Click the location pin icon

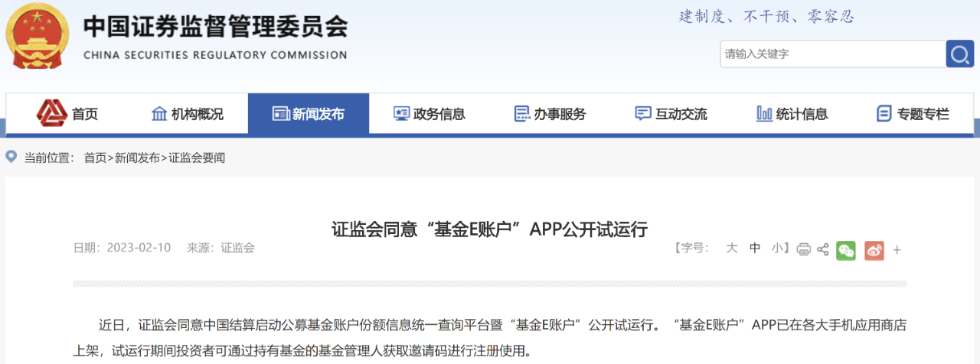click(x=11, y=157)
